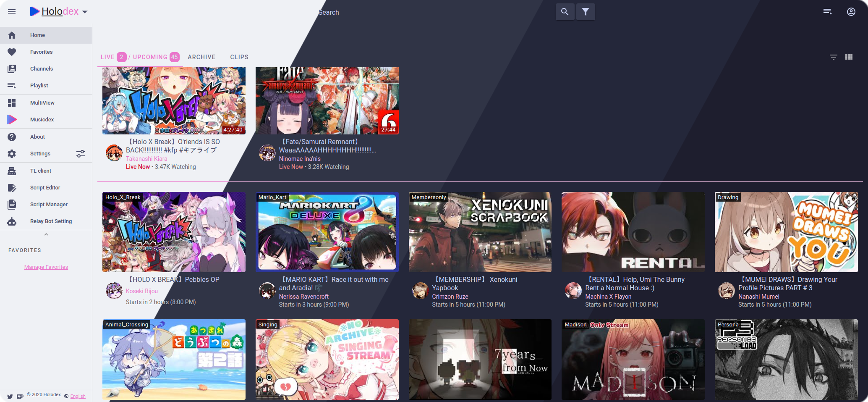
Task: Click the Playlist icon in sidebar
Action: (12, 86)
